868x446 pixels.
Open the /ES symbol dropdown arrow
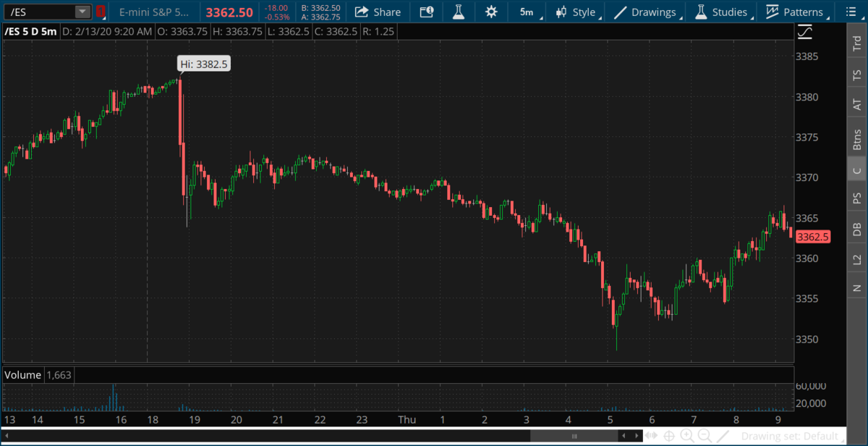tap(83, 12)
